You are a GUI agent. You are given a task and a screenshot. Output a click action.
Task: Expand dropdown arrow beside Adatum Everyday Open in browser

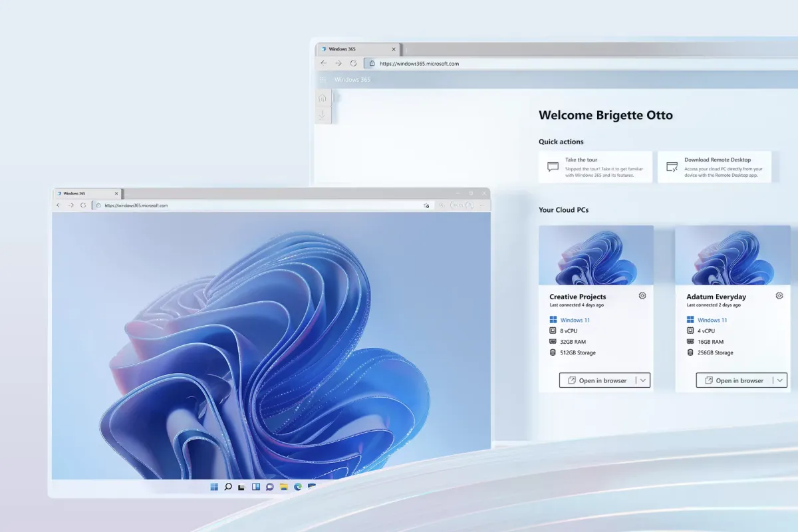point(779,380)
